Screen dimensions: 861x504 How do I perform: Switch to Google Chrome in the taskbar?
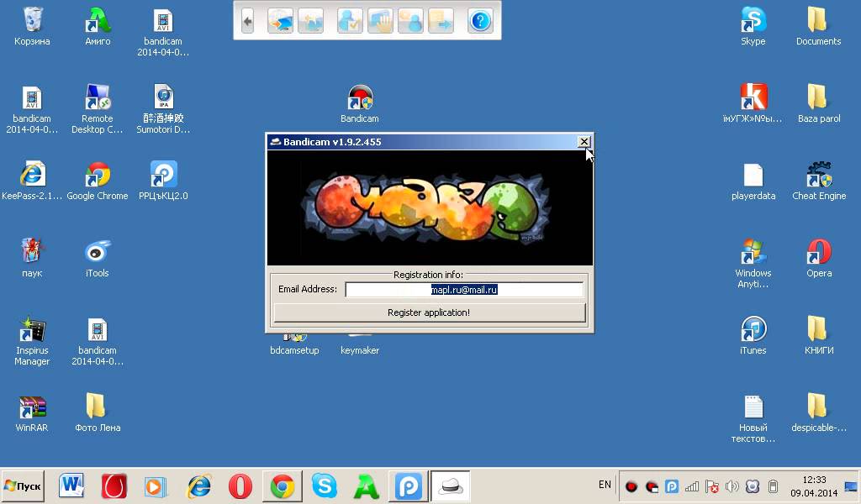283,486
